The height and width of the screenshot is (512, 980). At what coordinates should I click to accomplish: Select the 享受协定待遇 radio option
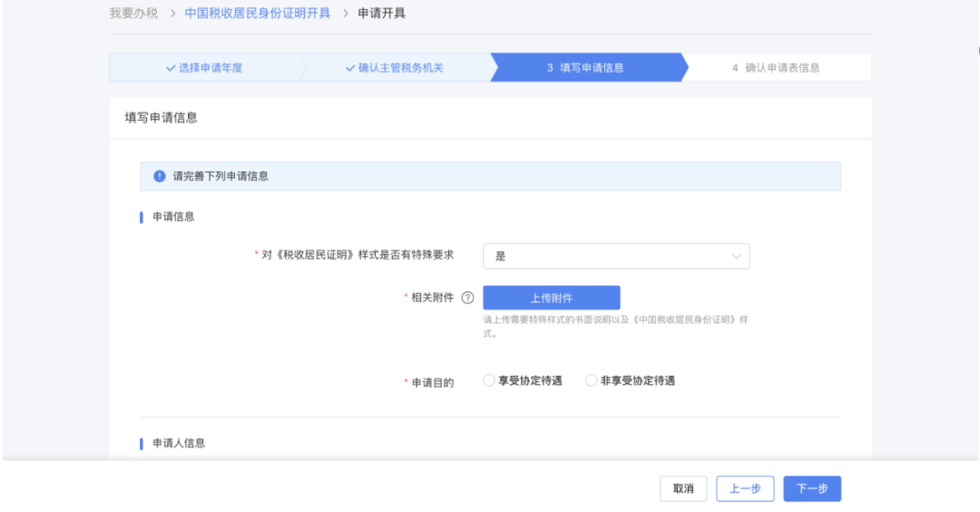[489, 381]
